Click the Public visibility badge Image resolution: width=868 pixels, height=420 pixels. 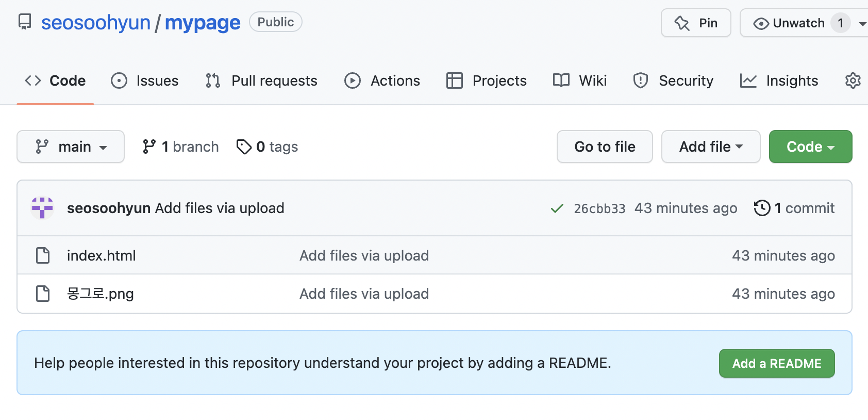tap(276, 22)
